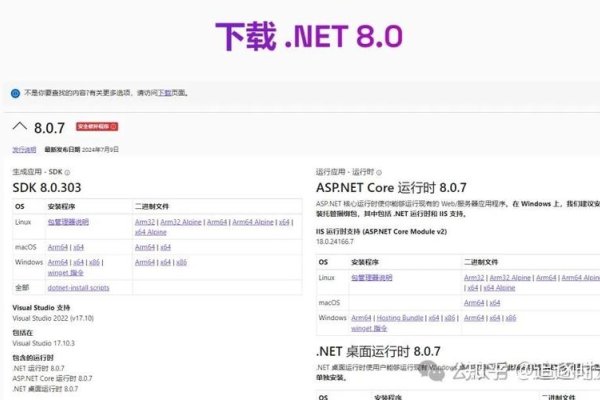Click the IIS 运行时支持 (ASP.NET Core Module v2) label
Viewport: 600px width, 400px height.
click(382, 231)
